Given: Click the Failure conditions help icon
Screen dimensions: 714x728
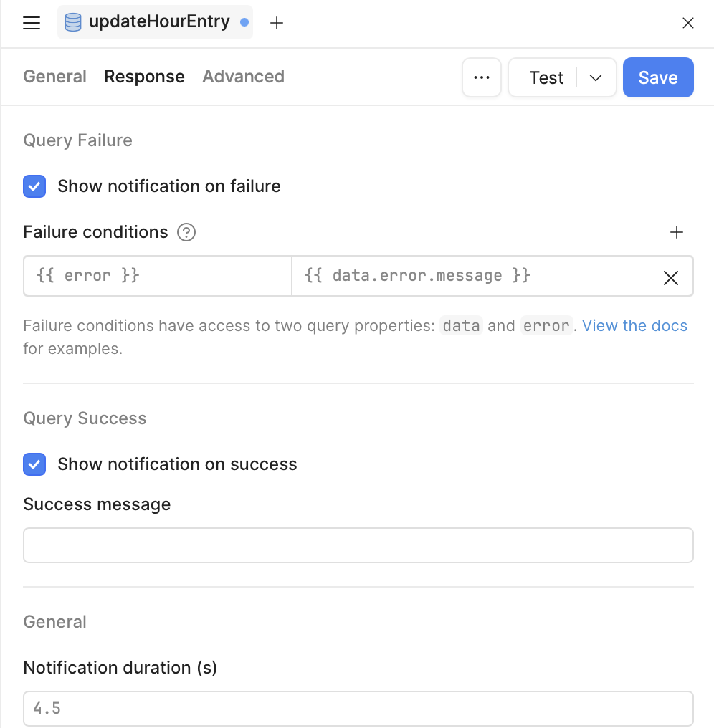Looking at the screenshot, I should pos(186,232).
